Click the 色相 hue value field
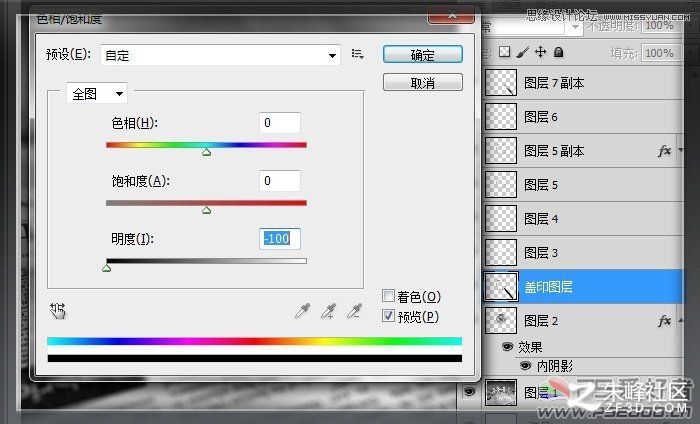Viewport: 700px width, 424px height. click(x=280, y=123)
